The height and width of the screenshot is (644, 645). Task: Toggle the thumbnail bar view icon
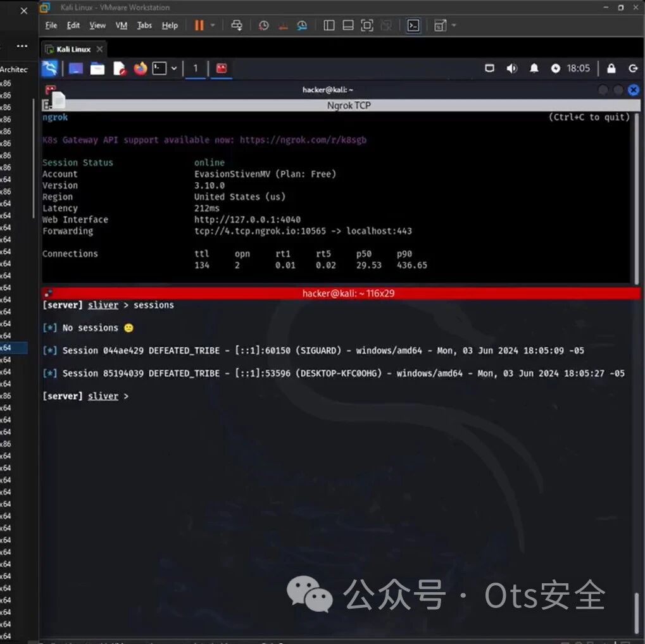[x=348, y=25]
